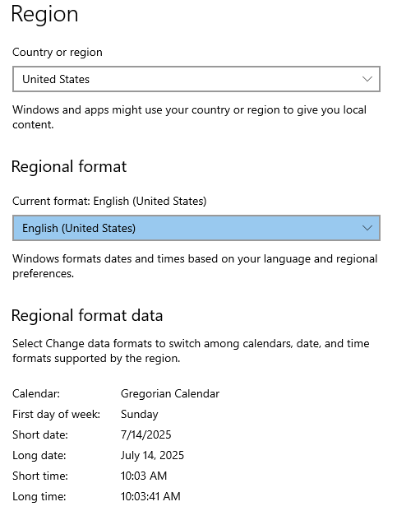
Task: Click the 'Calendar:' label
Action: pyautogui.click(x=36, y=393)
